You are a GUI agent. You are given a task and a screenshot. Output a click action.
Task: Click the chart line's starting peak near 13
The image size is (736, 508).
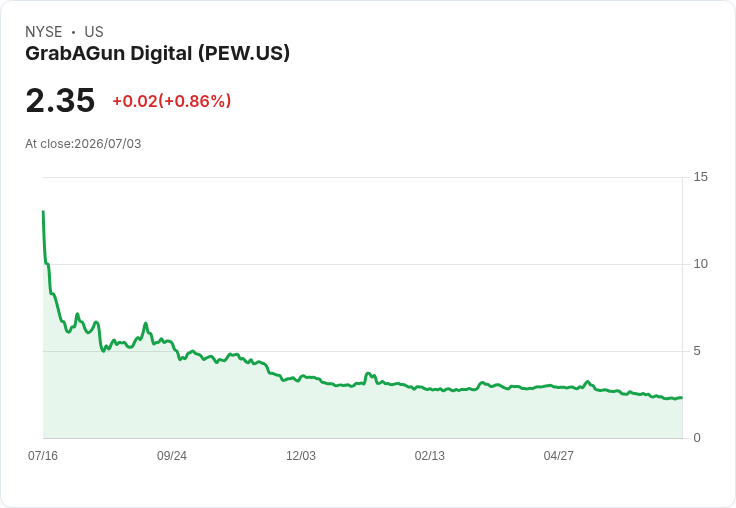pos(43,212)
